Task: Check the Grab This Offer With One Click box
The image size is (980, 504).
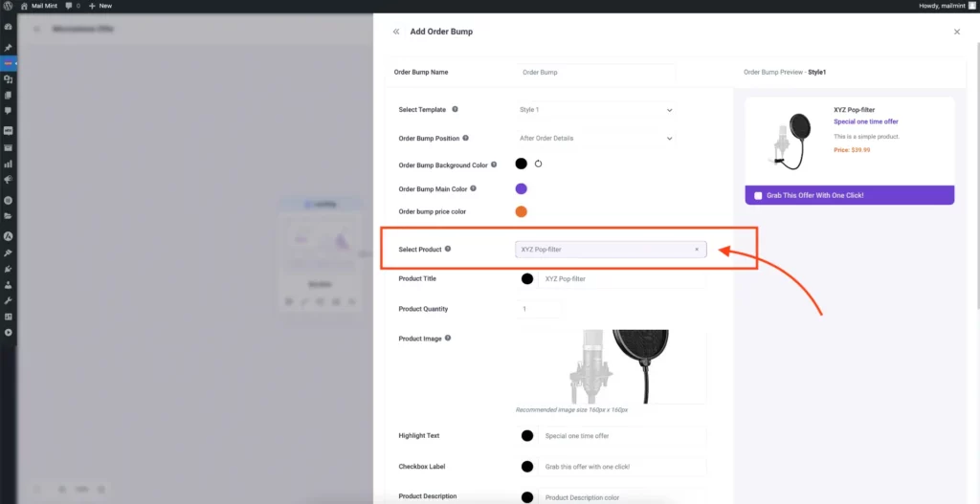Action: (x=759, y=195)
